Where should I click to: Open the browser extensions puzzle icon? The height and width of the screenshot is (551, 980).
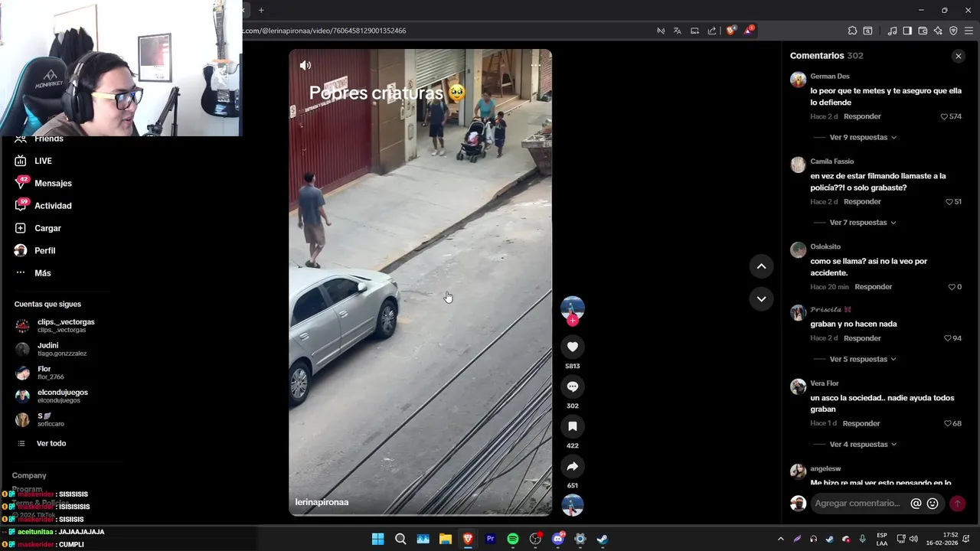pyautogui.click(x=852, y=31)
